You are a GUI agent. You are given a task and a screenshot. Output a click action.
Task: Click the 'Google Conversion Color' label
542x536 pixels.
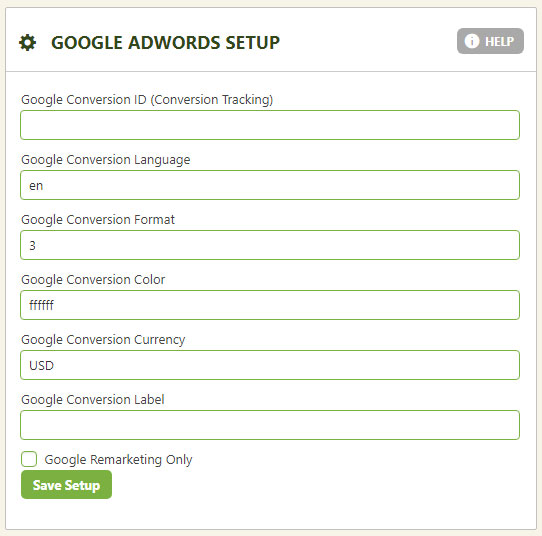point(93,280)
